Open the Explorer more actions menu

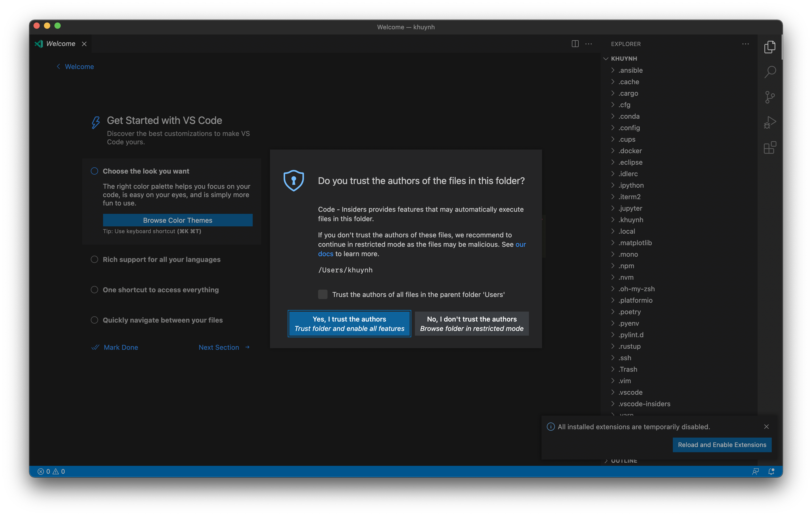(746, 44)
